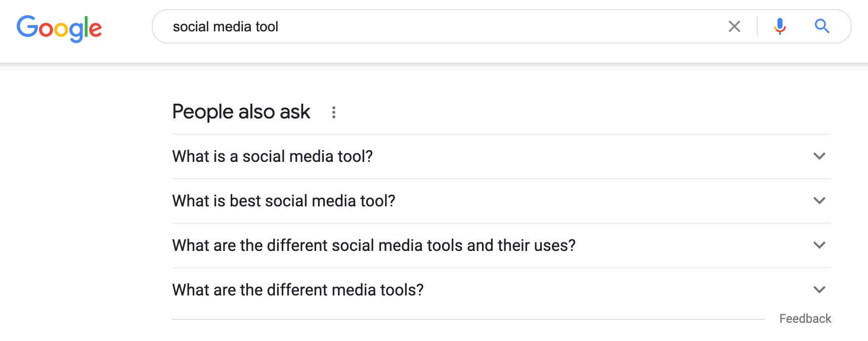The width and height of the screenshot is (868, 341).
Task: Click the question text "What are the different media tools?"
Action: (297, 290)
